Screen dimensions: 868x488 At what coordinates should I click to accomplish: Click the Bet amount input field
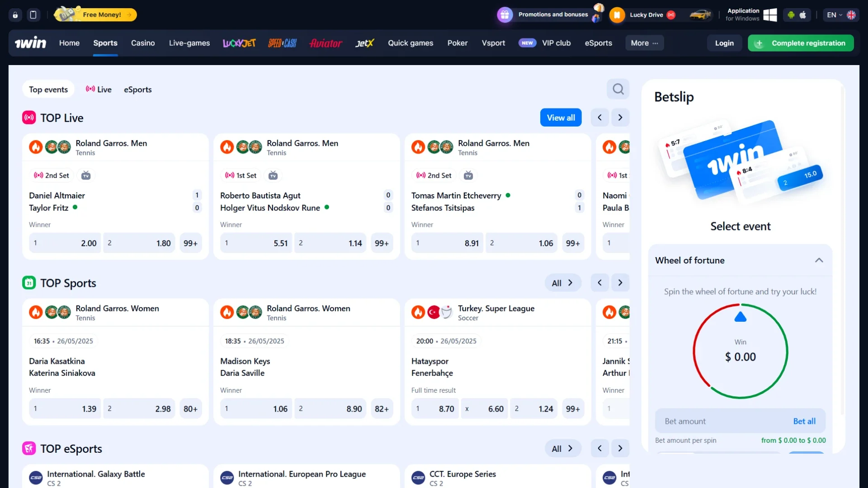[741, 421]
